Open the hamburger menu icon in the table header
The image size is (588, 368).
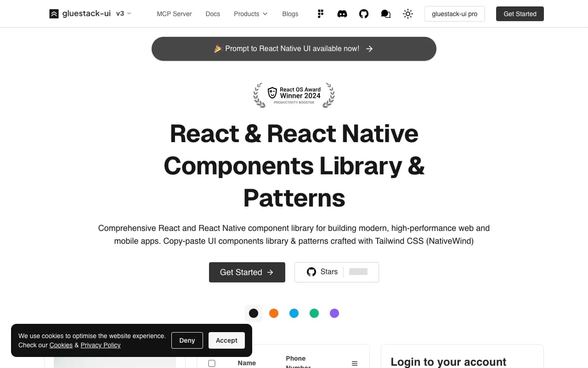point(354,363)
